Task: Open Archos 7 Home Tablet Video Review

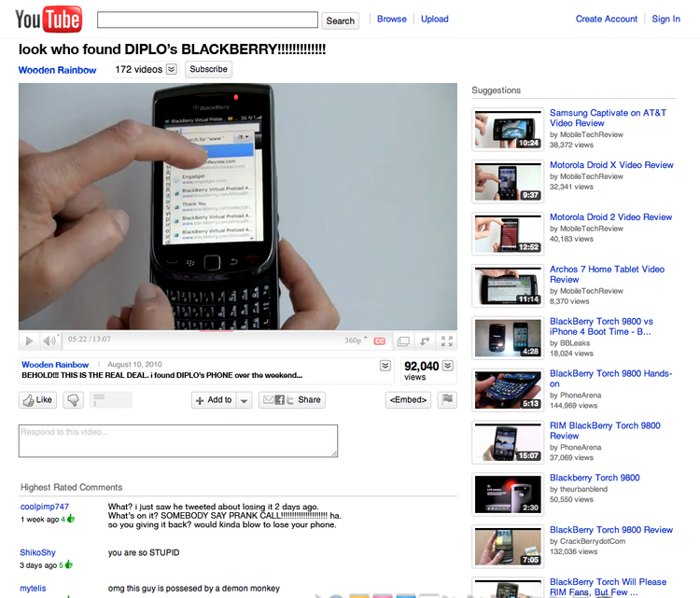Action: point(608,274)
